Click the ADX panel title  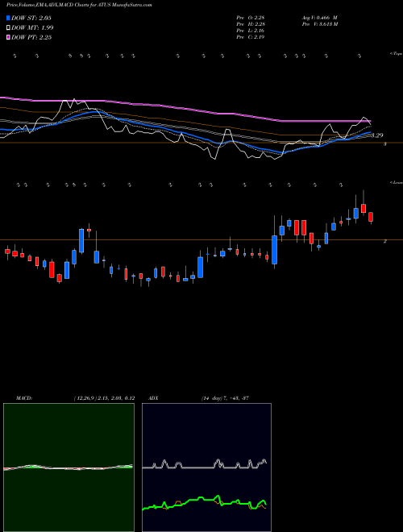pos(154,398)
